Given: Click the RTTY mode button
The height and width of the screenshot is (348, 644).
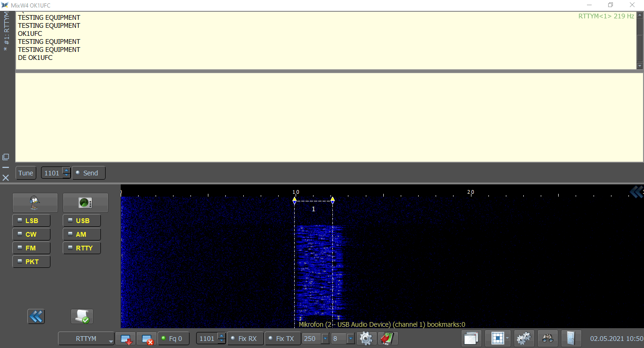Looking at the screenshot, I should pyautogui.click(x=82, y=248).
